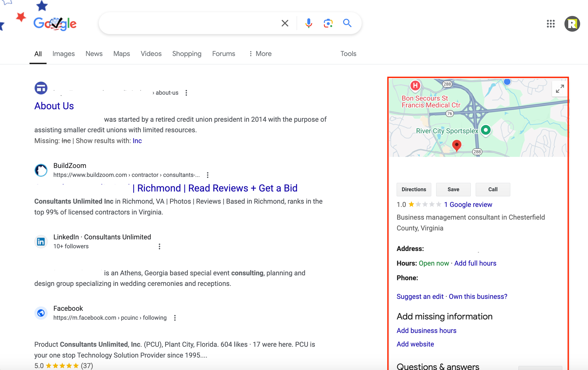
Task: Click the BuildZoom site name
Action: coord(70,166)
